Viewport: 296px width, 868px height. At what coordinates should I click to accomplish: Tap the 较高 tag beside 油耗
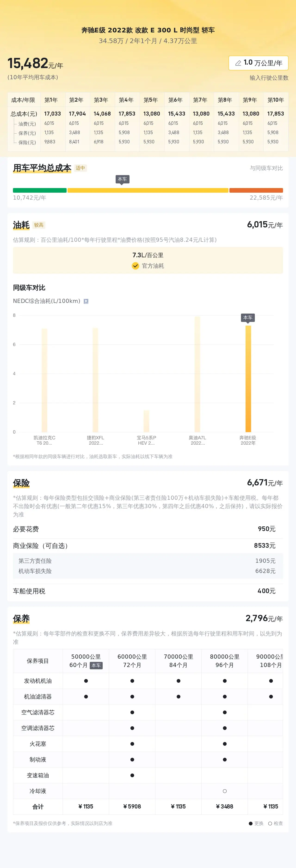(39, 225)
